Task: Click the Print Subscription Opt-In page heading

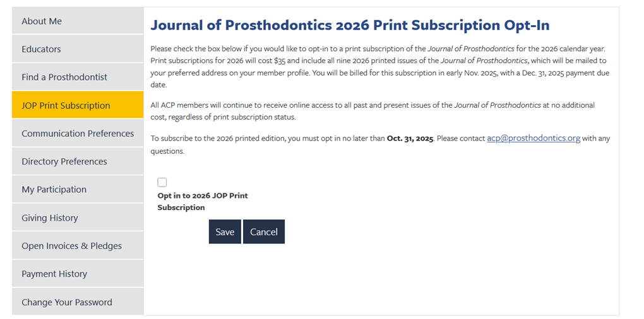Action: point(350,26)
